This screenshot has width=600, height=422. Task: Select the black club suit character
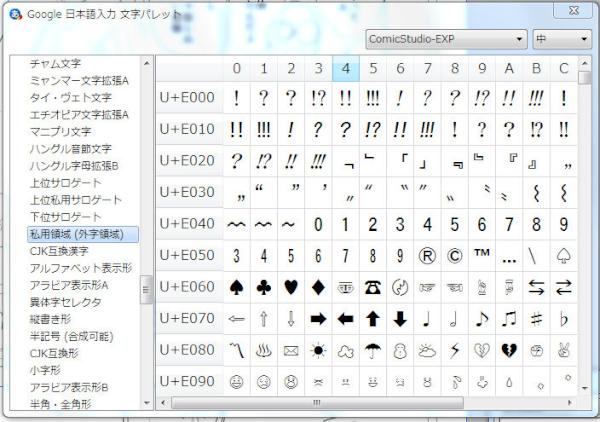pos(264,287)
